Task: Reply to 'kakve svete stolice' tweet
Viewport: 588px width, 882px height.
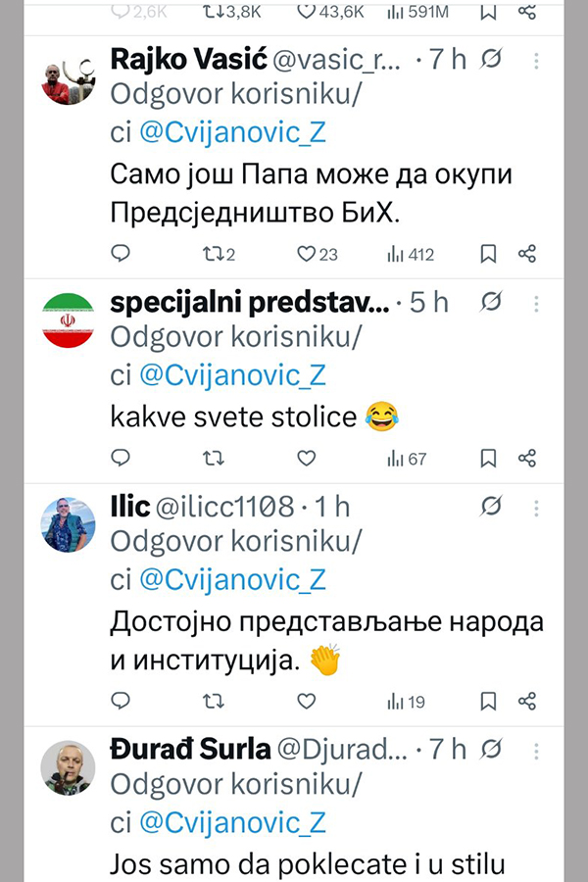Action: pos(121,458)
